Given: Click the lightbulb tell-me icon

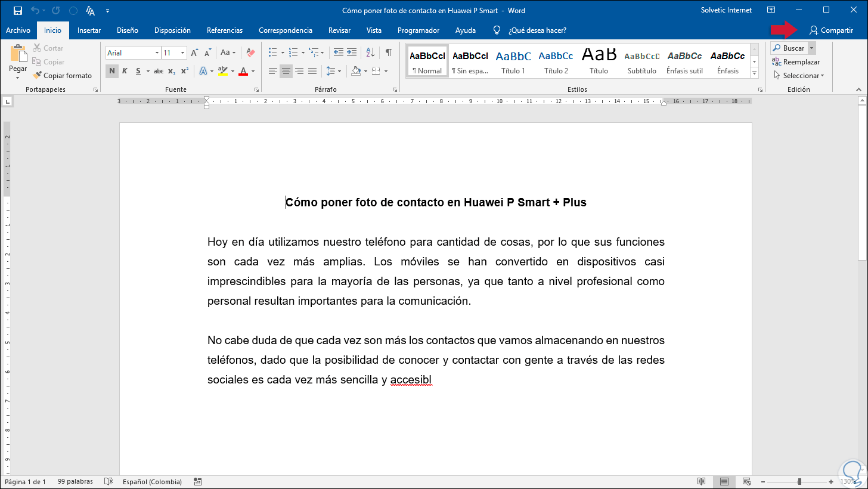Looking at the screenshot, I should click(497, 30).
